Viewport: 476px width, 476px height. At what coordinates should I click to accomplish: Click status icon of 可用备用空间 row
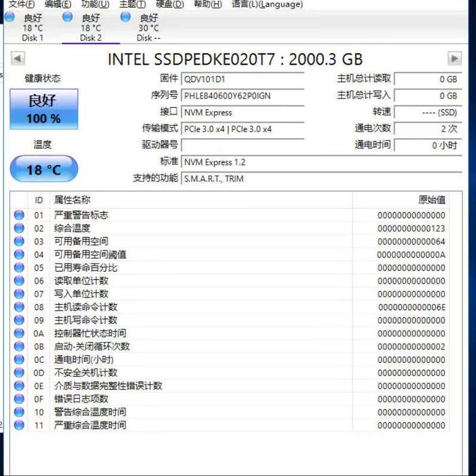pos(19,241)
